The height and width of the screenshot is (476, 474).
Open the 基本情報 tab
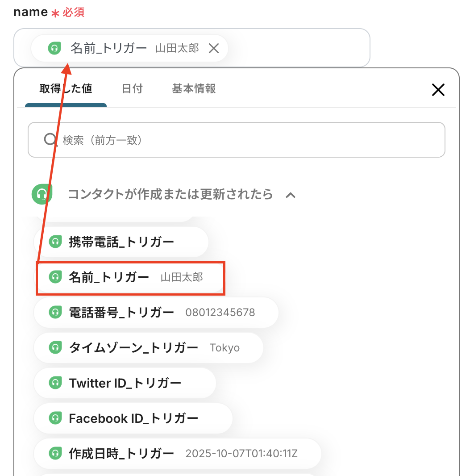click(194, 88)
